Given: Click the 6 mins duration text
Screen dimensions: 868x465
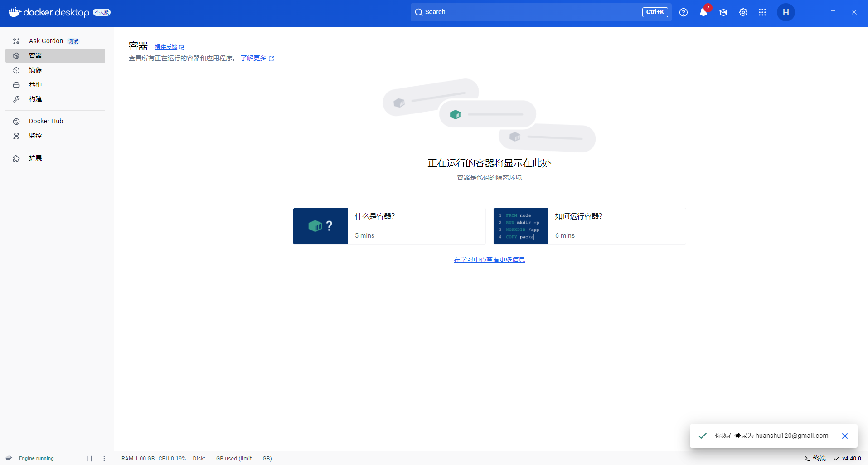Looking at the screenshot, I should [565, 235].
